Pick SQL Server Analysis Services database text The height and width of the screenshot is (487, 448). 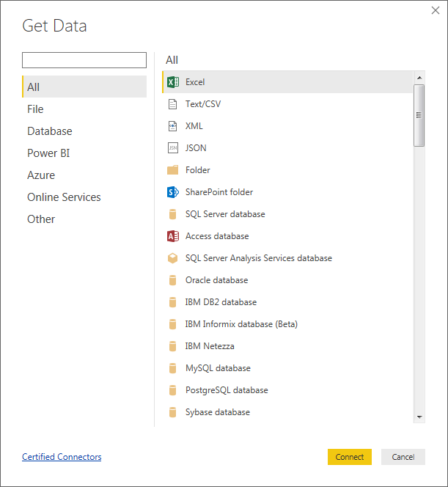point(259,258)
